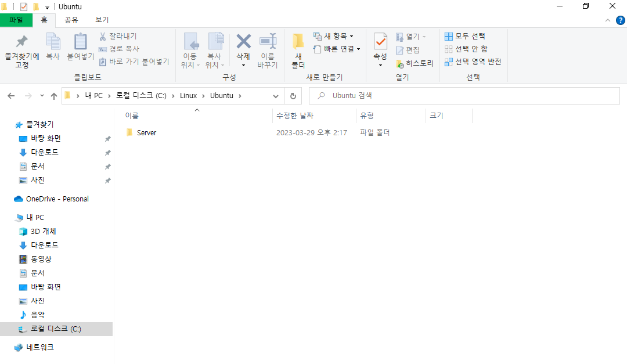The width and height of the screenshot is (627, 364).
Task: Switch to the 공유 (Share) tab
Action: coord(71,20)
